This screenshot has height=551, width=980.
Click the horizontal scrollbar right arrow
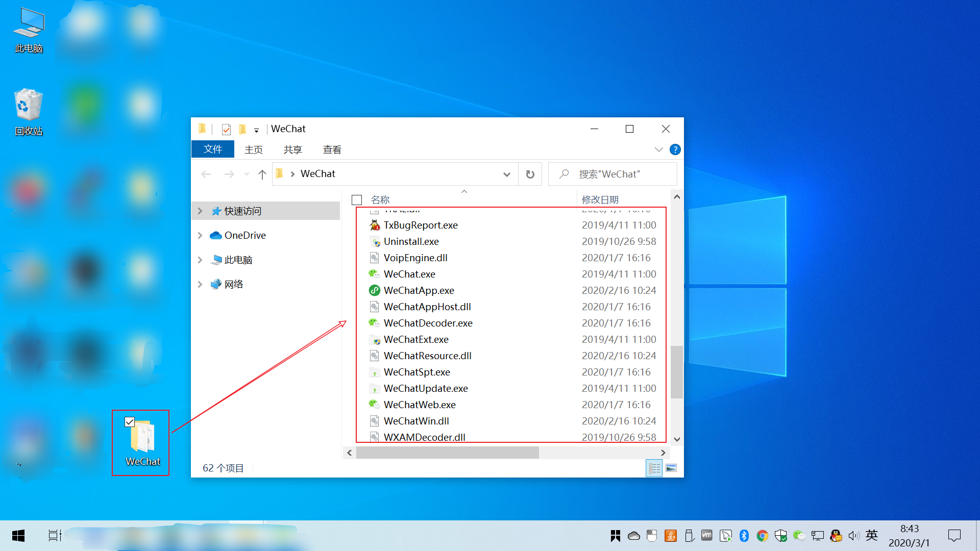point(663,453)
